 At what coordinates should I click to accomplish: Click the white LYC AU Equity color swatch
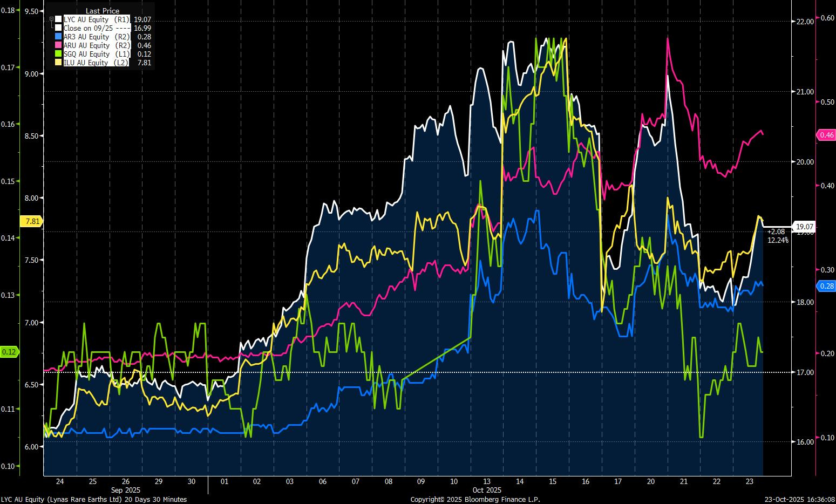58,19
